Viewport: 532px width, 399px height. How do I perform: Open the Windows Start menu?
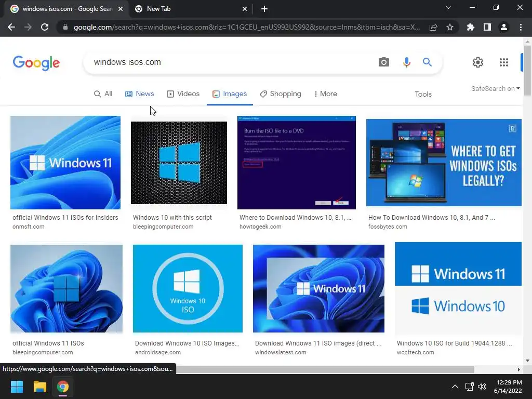click(x=17, y=387)
